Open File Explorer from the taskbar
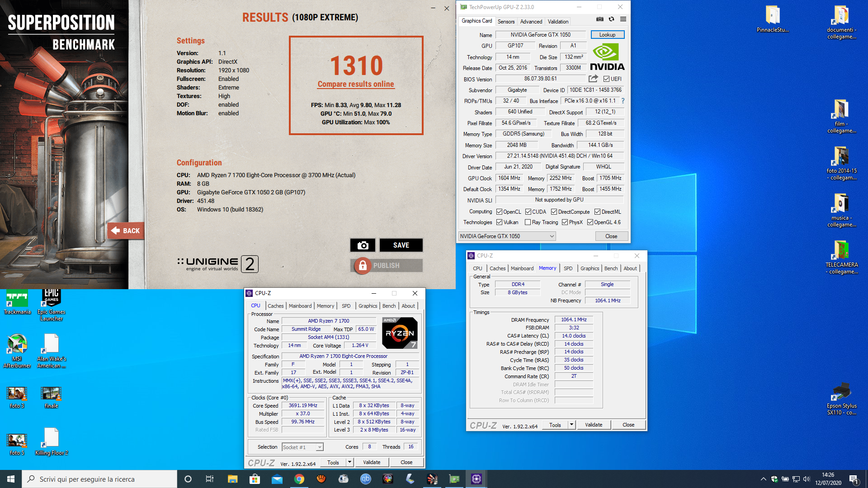 pos(232,479)
